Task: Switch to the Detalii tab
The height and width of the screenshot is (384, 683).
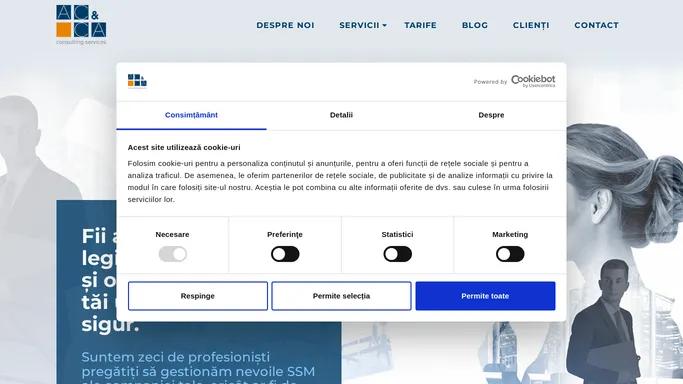Action: 341,115
